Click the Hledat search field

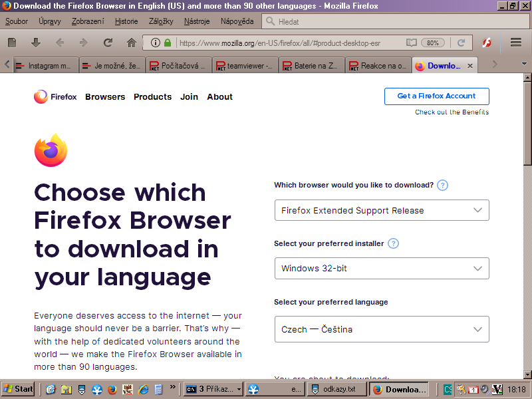(395, 21)
